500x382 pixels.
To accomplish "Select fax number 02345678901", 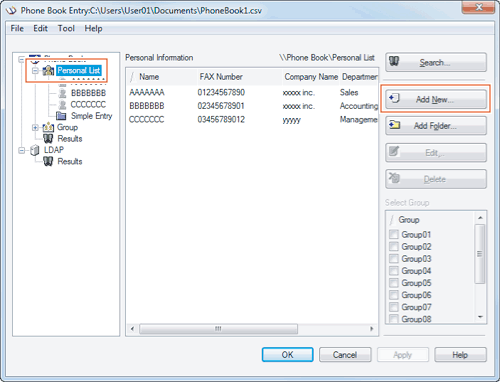I will click(221, 106).
